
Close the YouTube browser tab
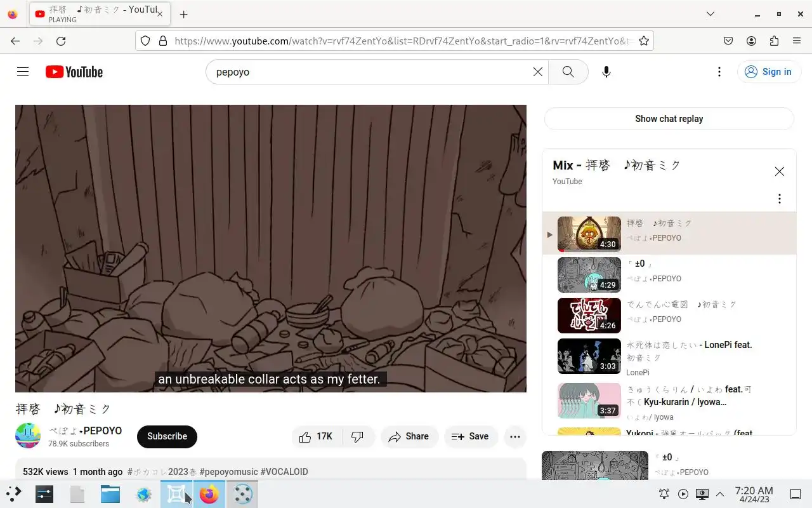coord(160,14)
